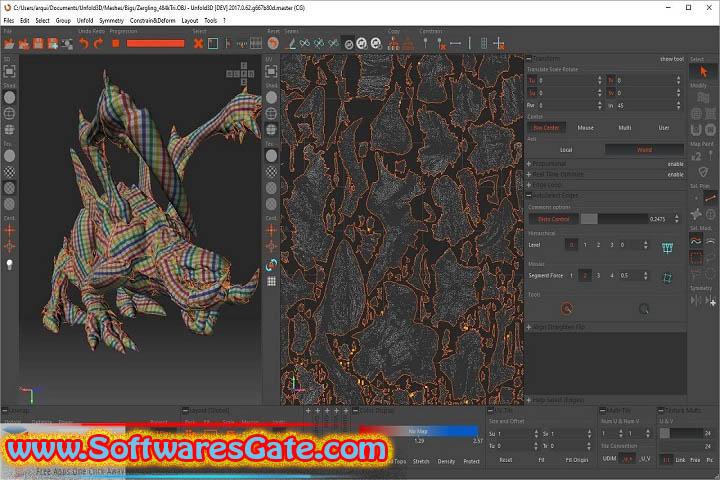Expand the Real Time Optimize section
Viewport: 720px width, 480px height.
click(x=529, y=175)
